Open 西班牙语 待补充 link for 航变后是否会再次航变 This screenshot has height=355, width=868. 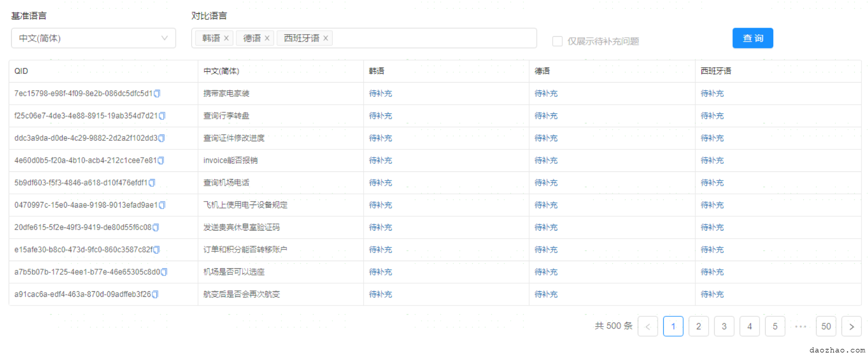[x=712, y=295]
